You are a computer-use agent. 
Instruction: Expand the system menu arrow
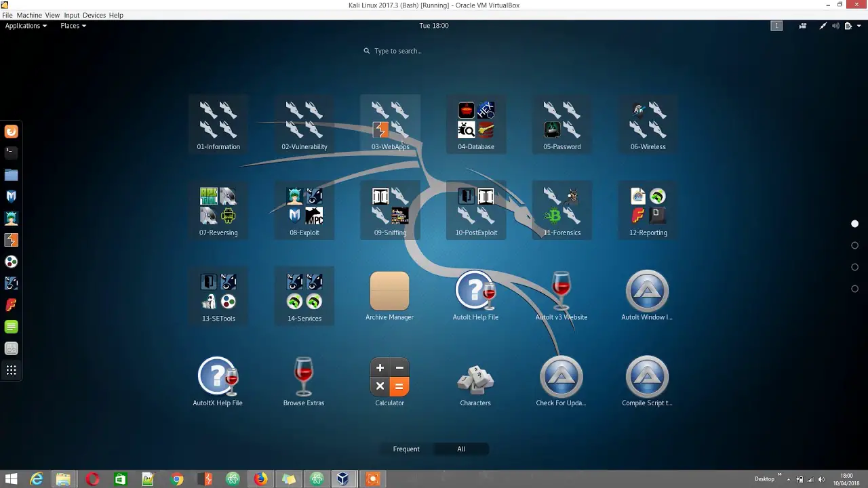click(859, 26)
